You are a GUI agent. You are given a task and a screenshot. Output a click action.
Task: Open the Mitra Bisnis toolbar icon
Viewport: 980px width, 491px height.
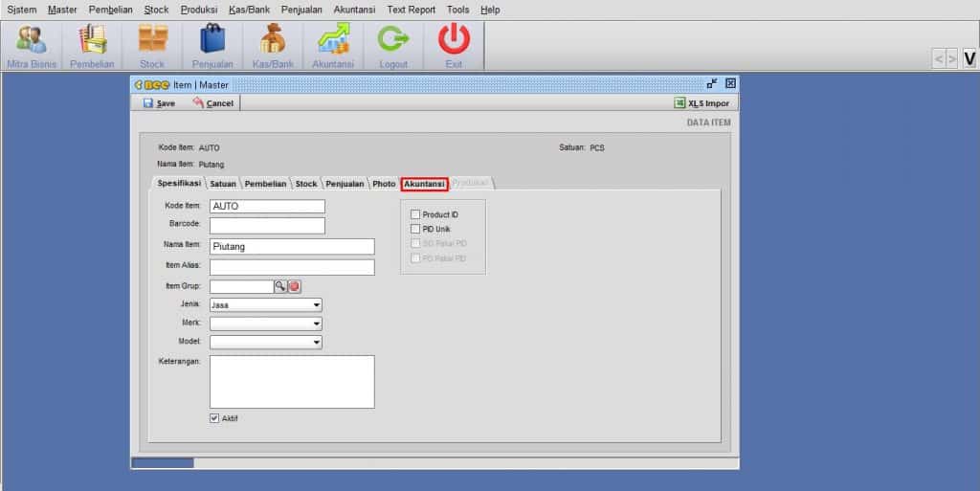click(x=32, y=46)
